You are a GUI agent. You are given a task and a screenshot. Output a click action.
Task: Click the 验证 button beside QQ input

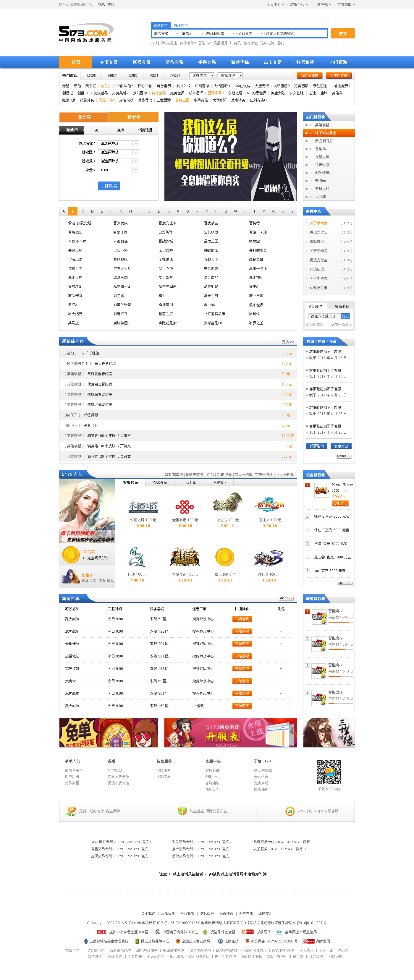point(345,316)
